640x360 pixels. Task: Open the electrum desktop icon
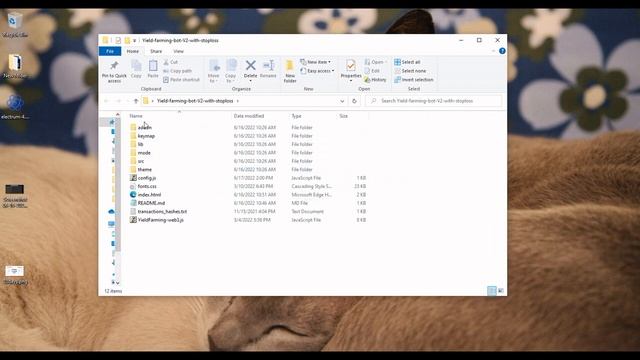point(15,107)
